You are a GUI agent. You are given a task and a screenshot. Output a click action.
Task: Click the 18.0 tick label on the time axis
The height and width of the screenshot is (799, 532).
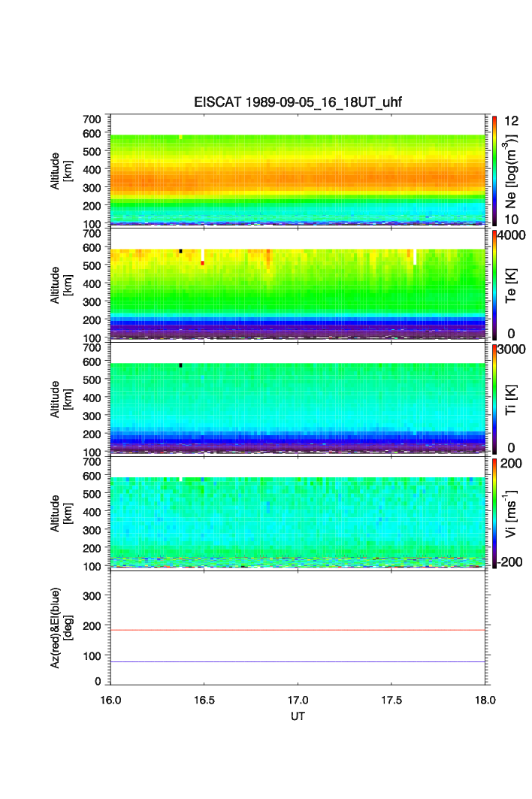point(485,699)
